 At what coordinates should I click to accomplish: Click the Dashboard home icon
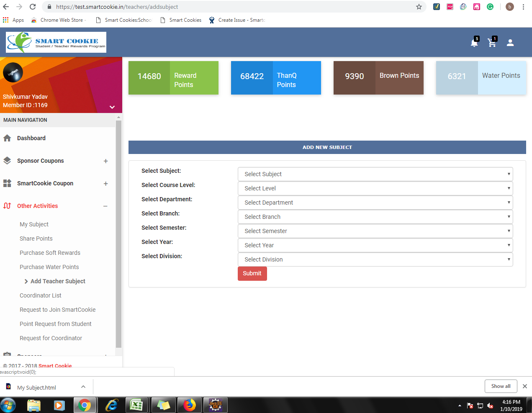point(7,138)
